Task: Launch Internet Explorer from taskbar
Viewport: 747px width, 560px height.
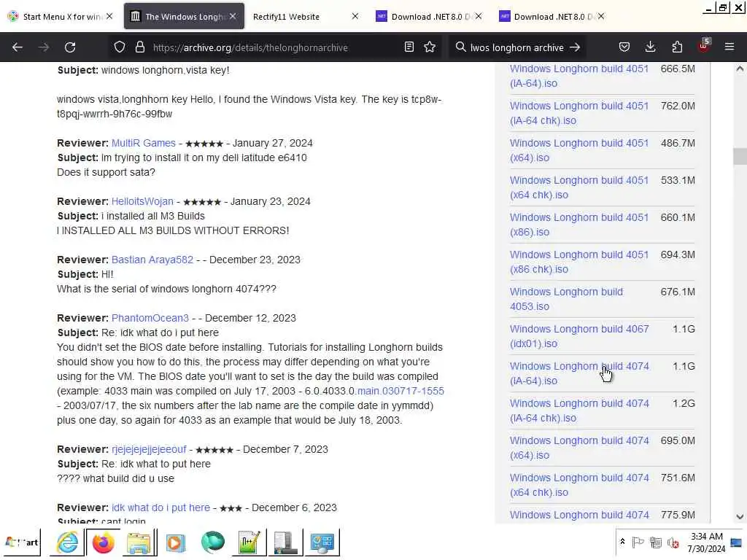Action: (x=67, y=542)
